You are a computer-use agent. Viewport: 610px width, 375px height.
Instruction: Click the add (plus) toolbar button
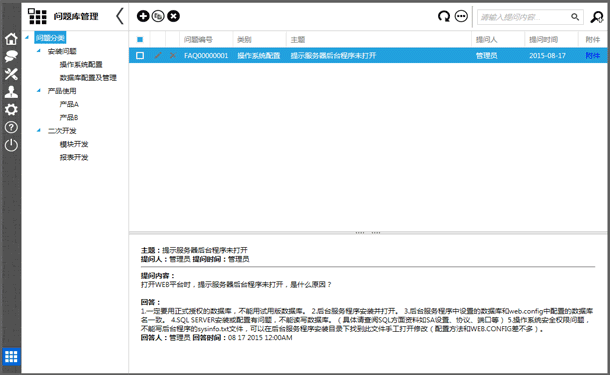point(143,16)
